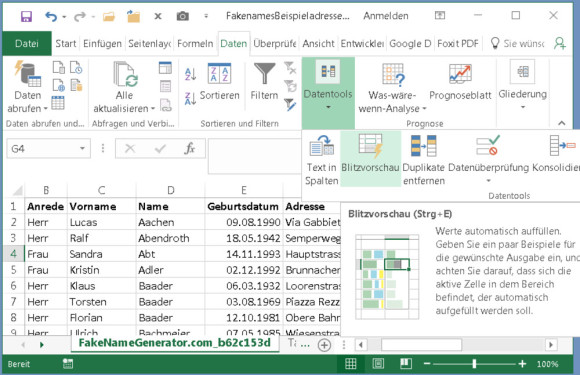Select column D header
This screenshot has height=375, width=580.
click(171, 190)
